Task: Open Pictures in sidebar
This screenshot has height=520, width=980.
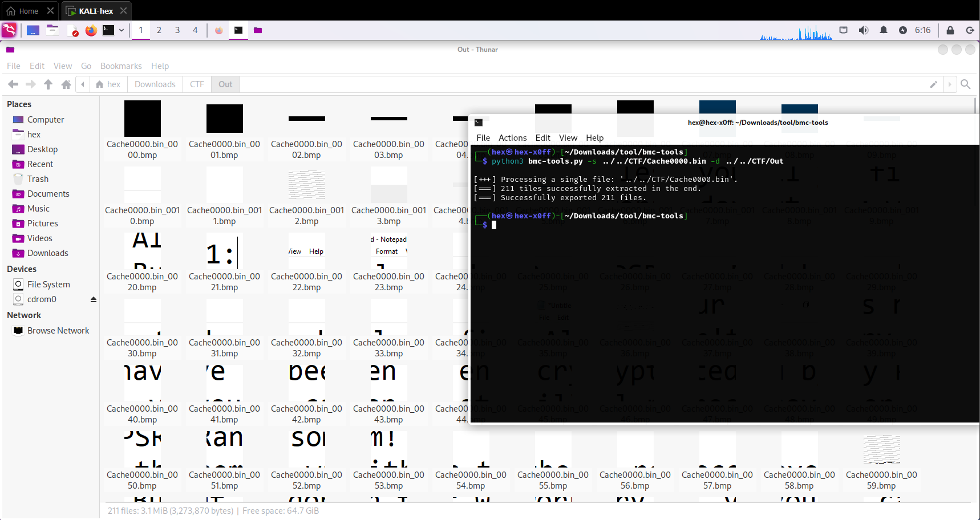Action: (x=42, y=224)
